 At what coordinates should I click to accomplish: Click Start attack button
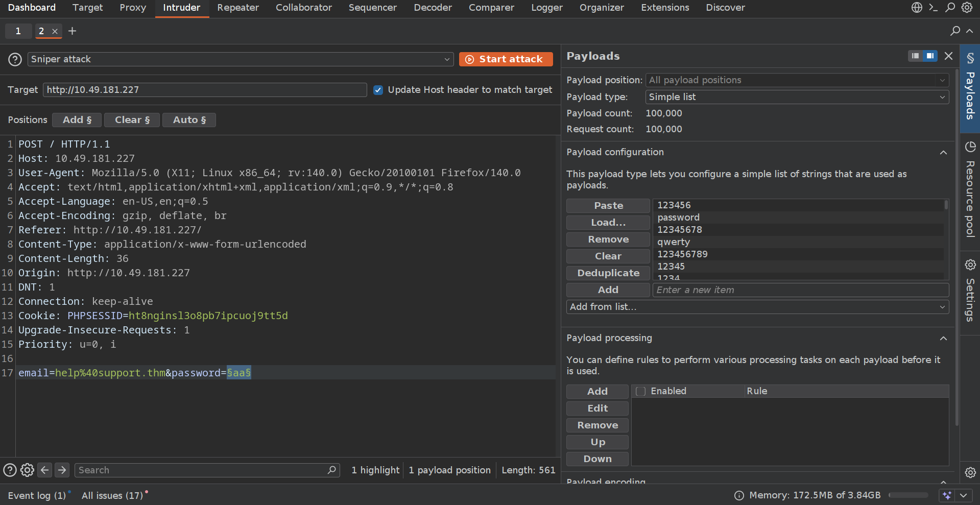506,59
